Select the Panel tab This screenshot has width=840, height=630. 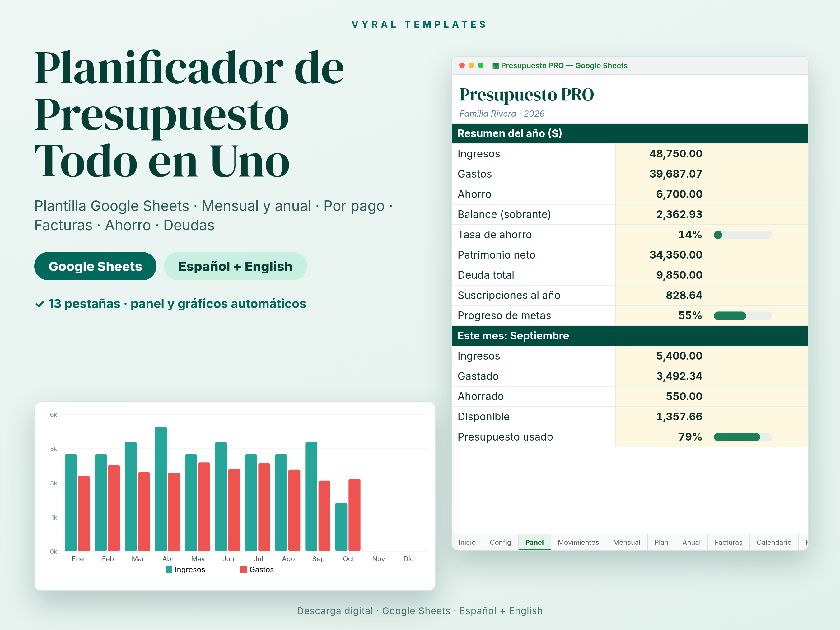point(534,542)
